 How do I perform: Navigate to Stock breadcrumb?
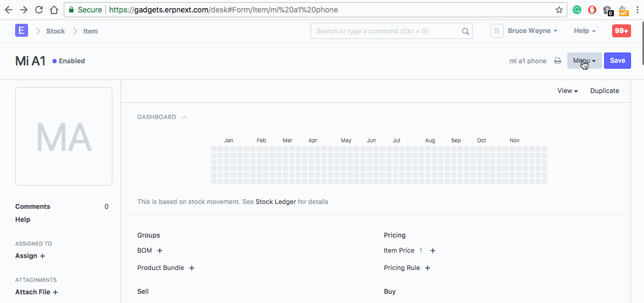pos(56,31)
